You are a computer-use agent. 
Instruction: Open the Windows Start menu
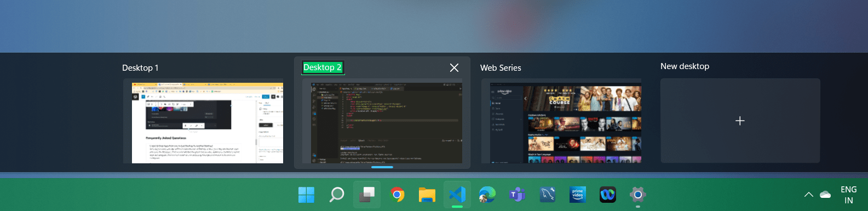pyautogui.click(x=307, y=195)
